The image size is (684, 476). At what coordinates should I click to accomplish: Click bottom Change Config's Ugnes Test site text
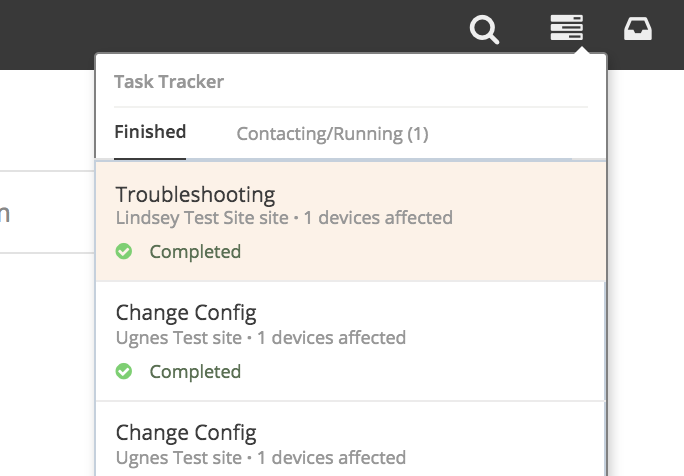[x=178, y=457]
